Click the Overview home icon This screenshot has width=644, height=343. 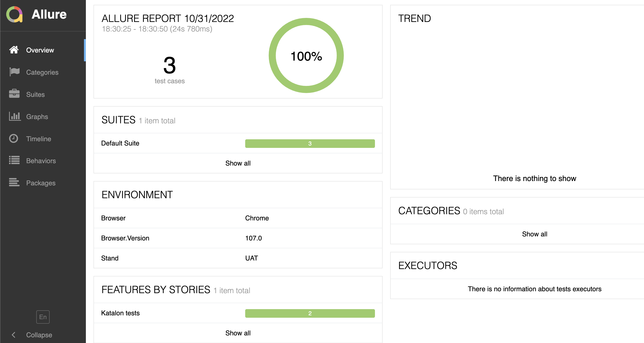pyautogui.click(x=14, y=50)
